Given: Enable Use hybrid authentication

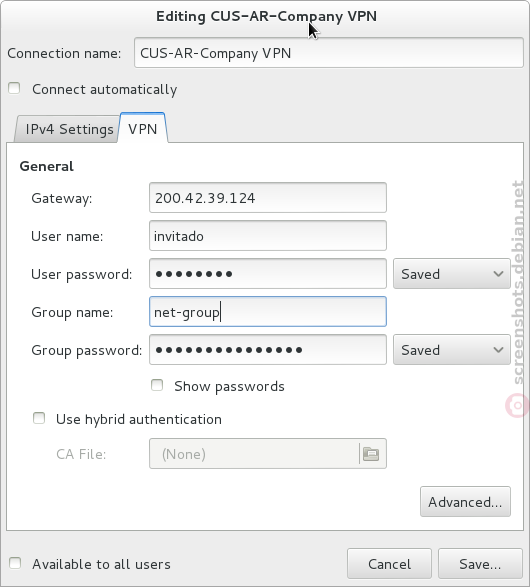Looking at the screenshot, I should pyautogui.click(x=39, y=418).
